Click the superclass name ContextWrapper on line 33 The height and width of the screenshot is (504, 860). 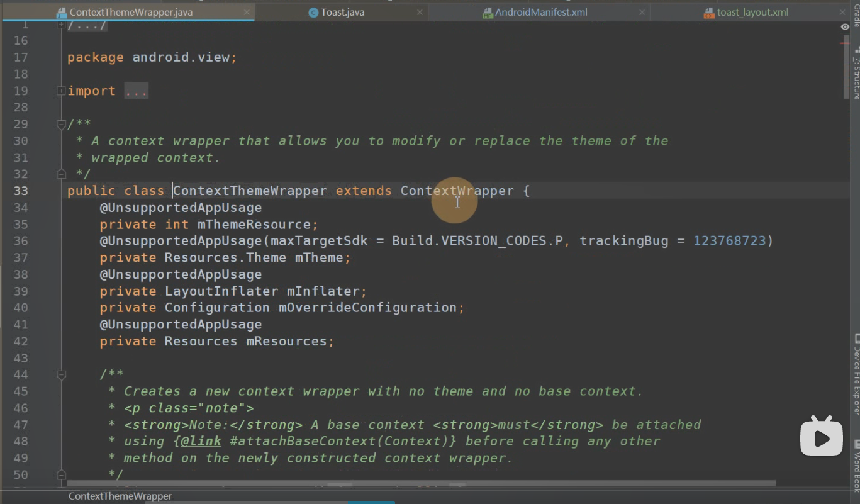(x=457, y=191)
